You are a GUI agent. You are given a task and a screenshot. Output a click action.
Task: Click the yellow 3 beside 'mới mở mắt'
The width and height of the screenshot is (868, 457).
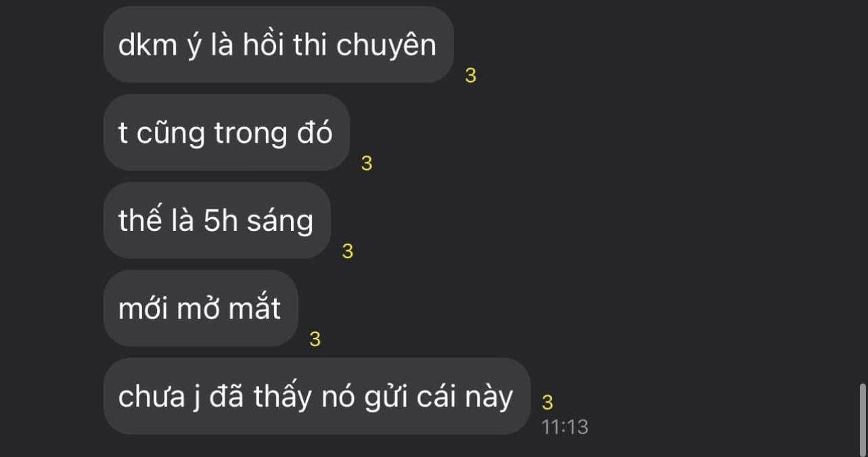315,340
